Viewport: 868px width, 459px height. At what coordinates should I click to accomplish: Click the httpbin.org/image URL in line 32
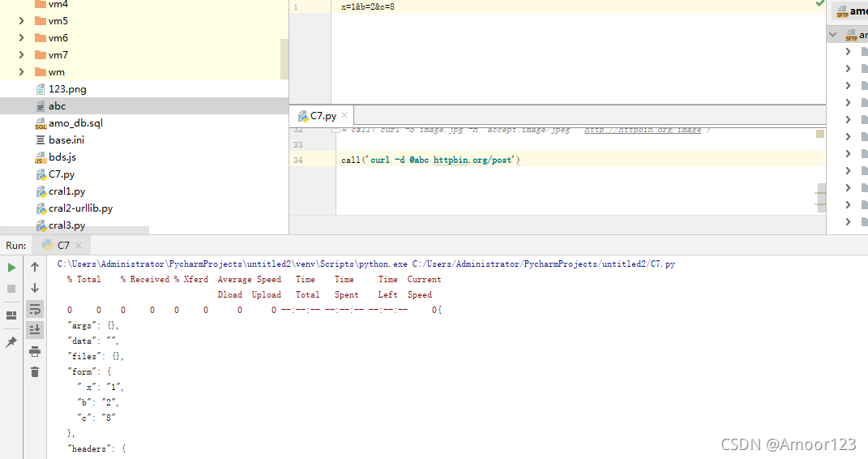tap(642, 131)
